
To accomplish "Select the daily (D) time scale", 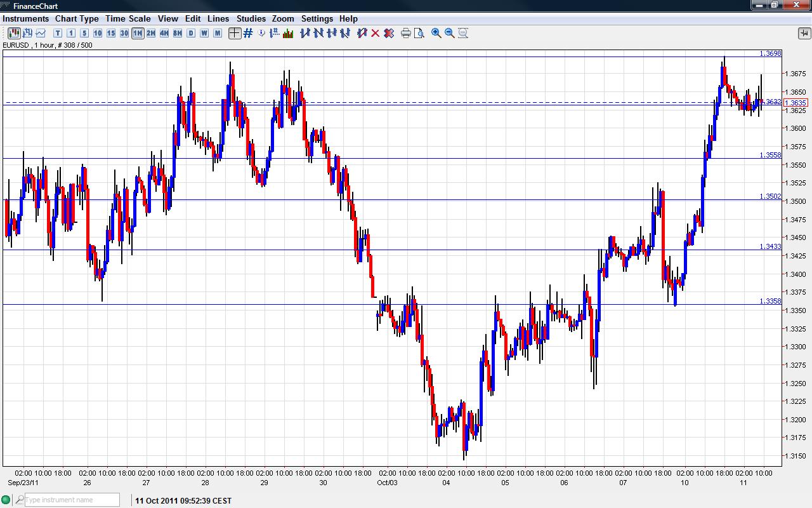I will pos(191,33).
